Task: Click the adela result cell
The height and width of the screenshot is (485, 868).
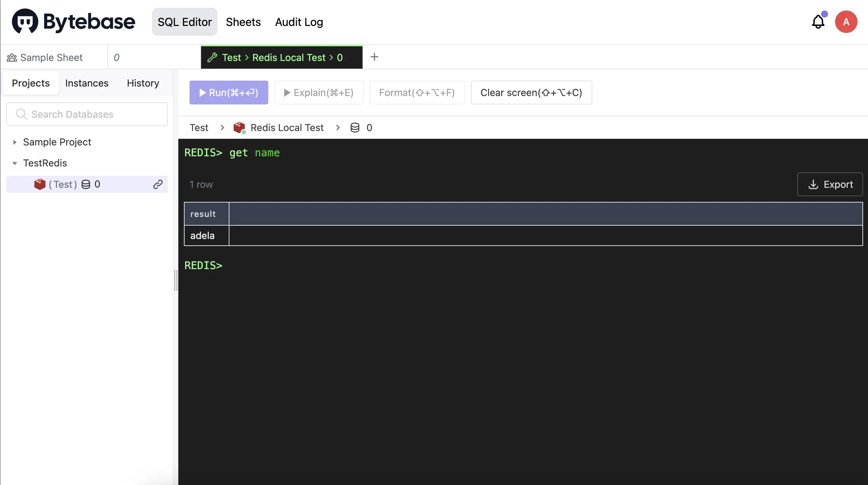Action: (x=207, y=235)
